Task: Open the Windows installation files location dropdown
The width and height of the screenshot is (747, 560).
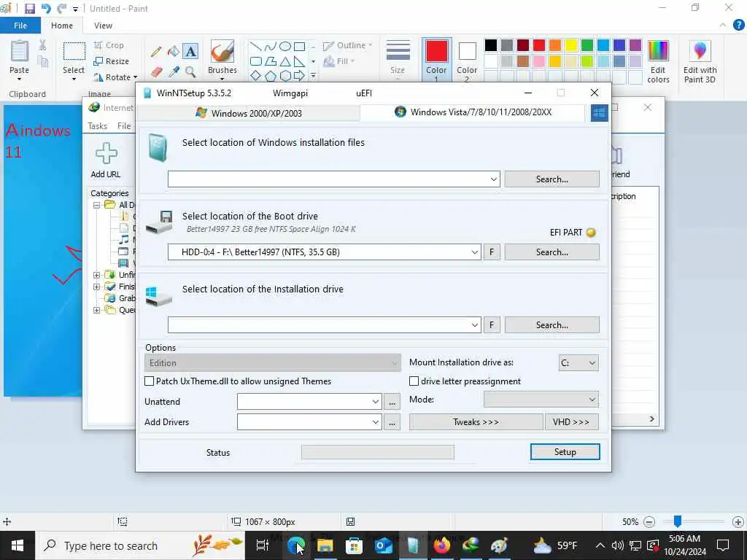Action: pos(494,179)
